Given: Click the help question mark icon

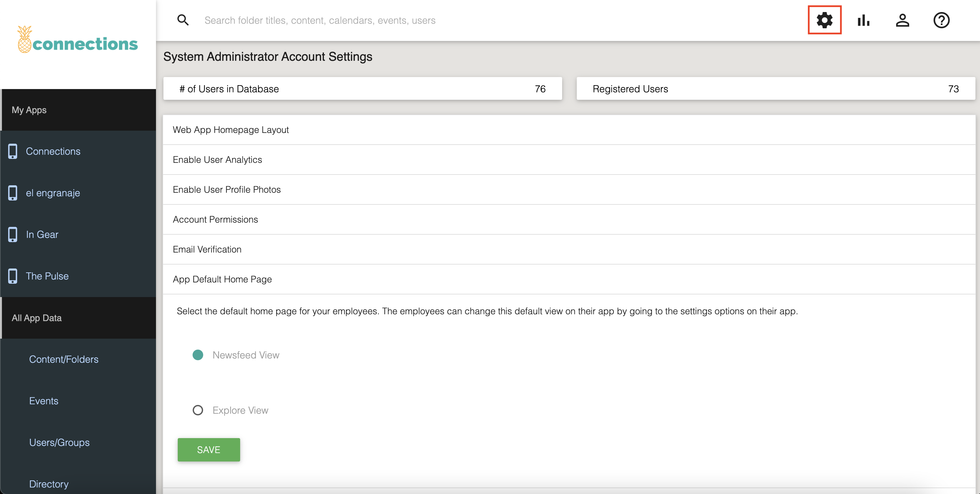Looking at the screenshot, I should coord(942,20).
